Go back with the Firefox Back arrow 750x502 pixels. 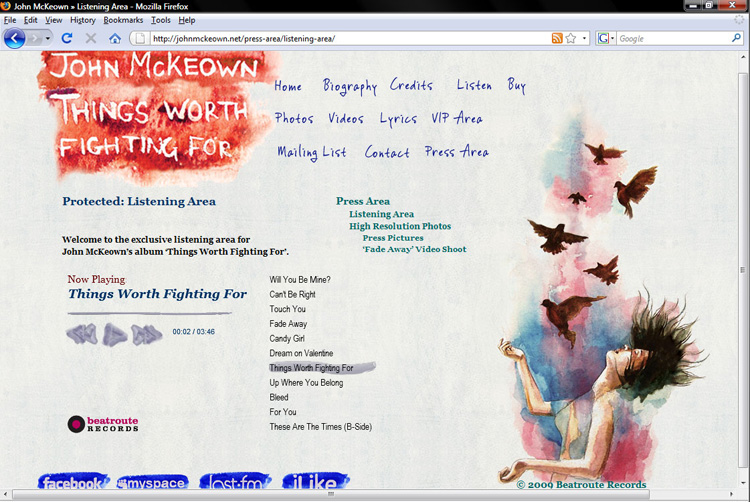(14, 38)
